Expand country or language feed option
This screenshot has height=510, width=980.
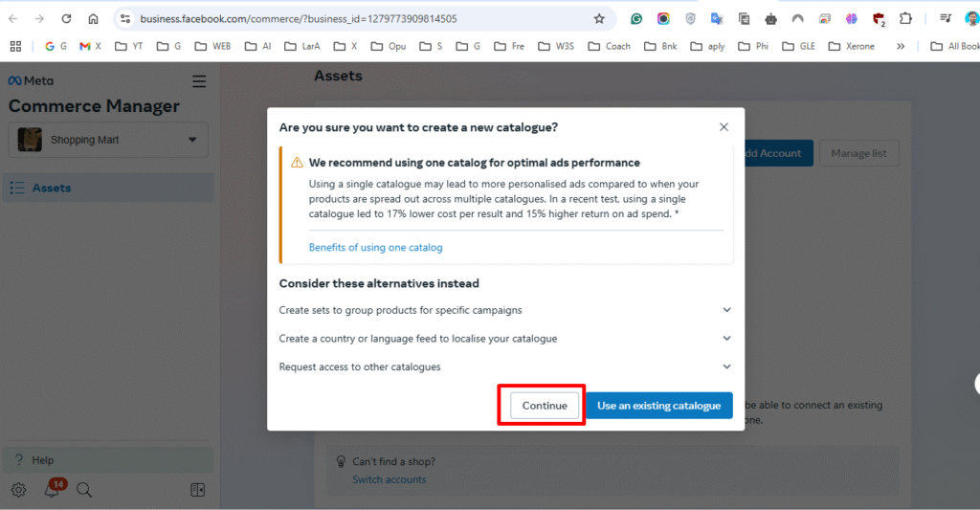click(x=505, y=338)
